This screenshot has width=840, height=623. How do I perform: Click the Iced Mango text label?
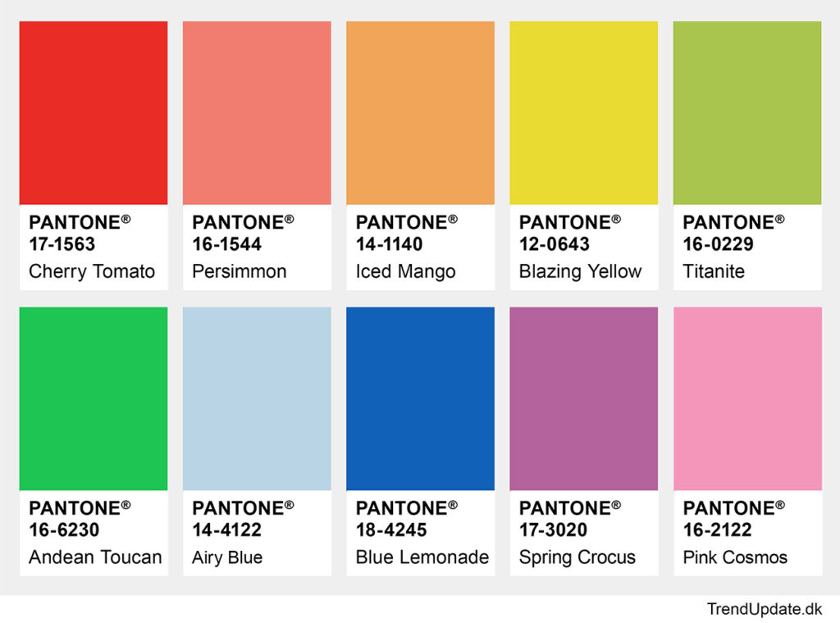click(x=405, y=271)
